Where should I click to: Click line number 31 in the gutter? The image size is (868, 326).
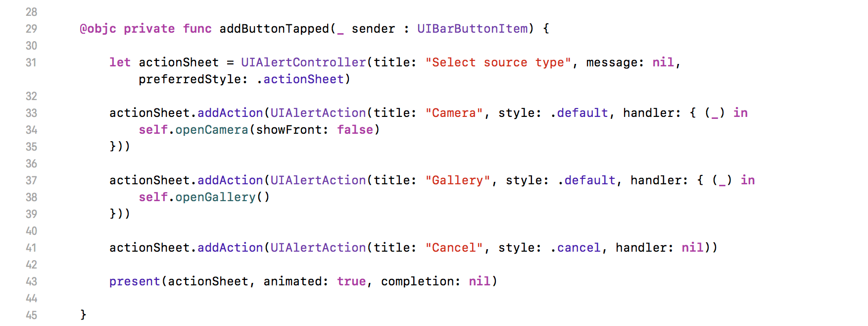pyautogui.click(x=31, y=62)
